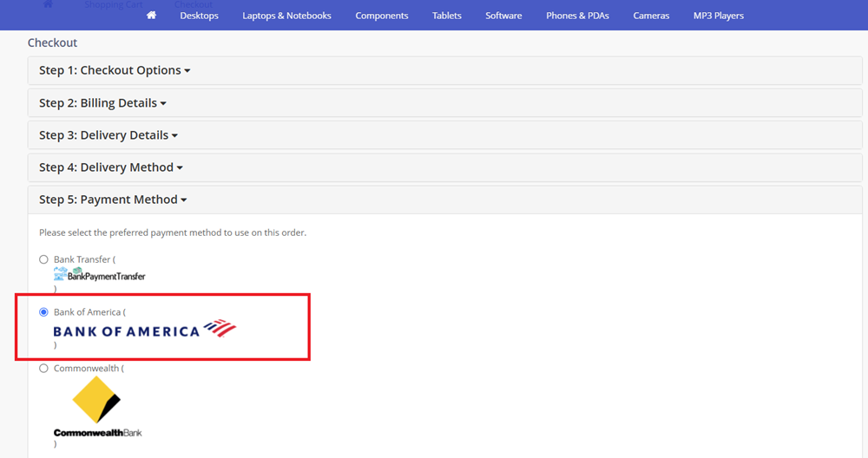Click the BankPaymentTransfer logo

coord(100,274)
